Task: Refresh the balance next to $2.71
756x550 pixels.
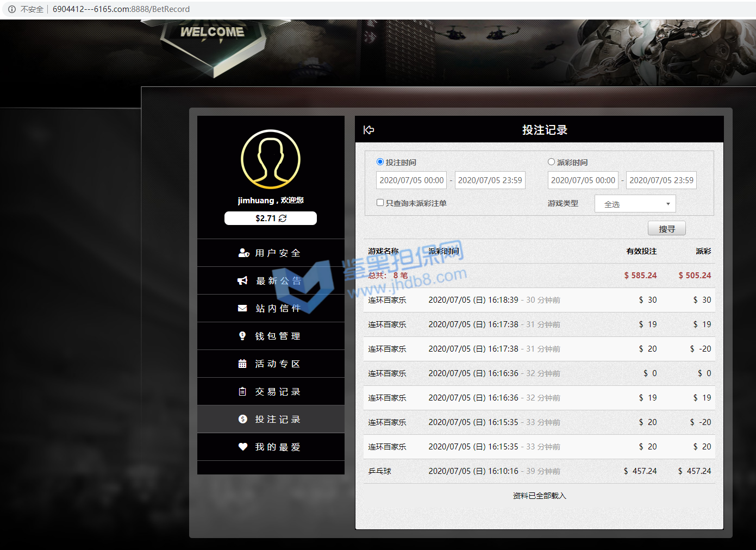Action: (x=283, y=218)
